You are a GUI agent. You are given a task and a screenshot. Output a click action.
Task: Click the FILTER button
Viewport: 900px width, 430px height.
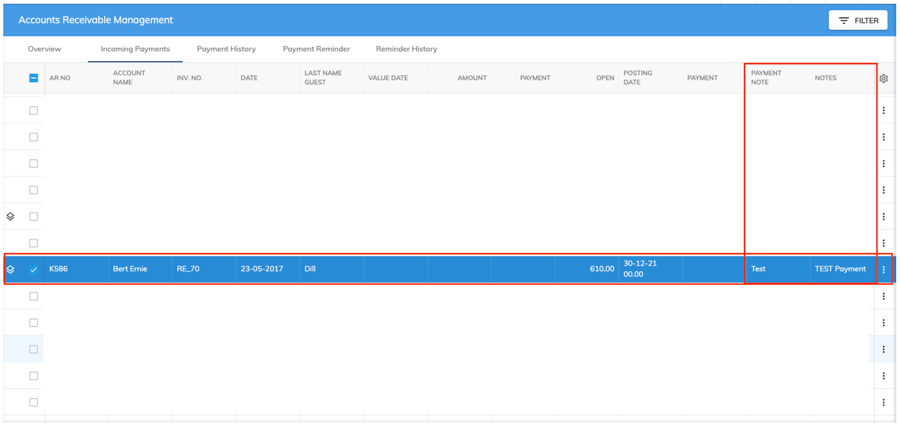[858, 20]
